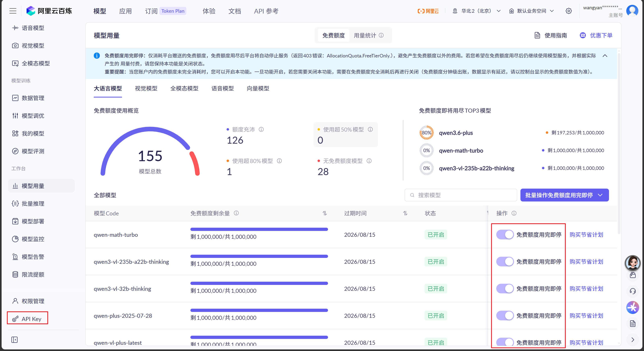Image resolution: width=644 pixels, height=351 pixels.
Task: Open the virtual assistant avatar
Action: 633,263
